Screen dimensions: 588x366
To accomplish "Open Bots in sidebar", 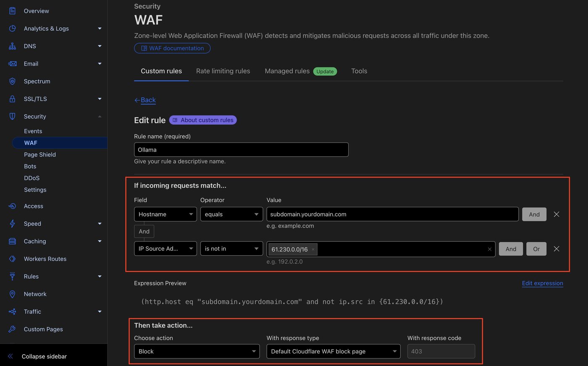I will [30, 166].
